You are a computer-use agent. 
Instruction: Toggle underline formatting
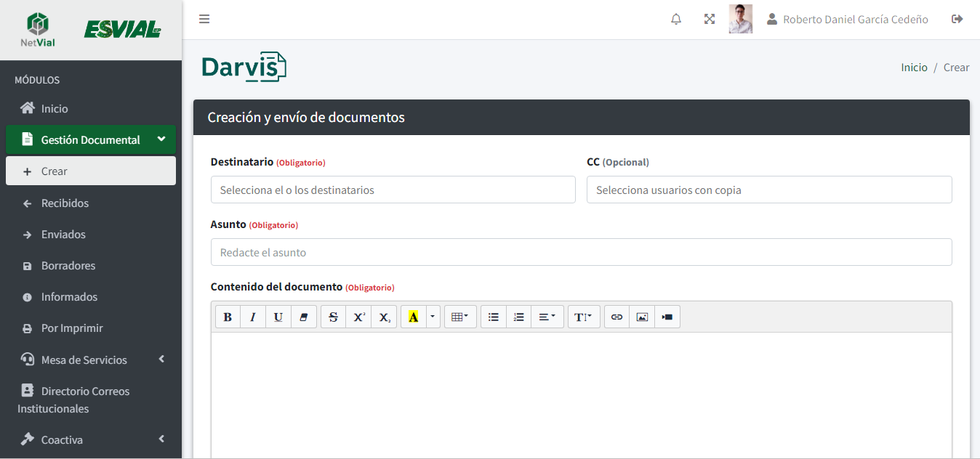(278, 317)
